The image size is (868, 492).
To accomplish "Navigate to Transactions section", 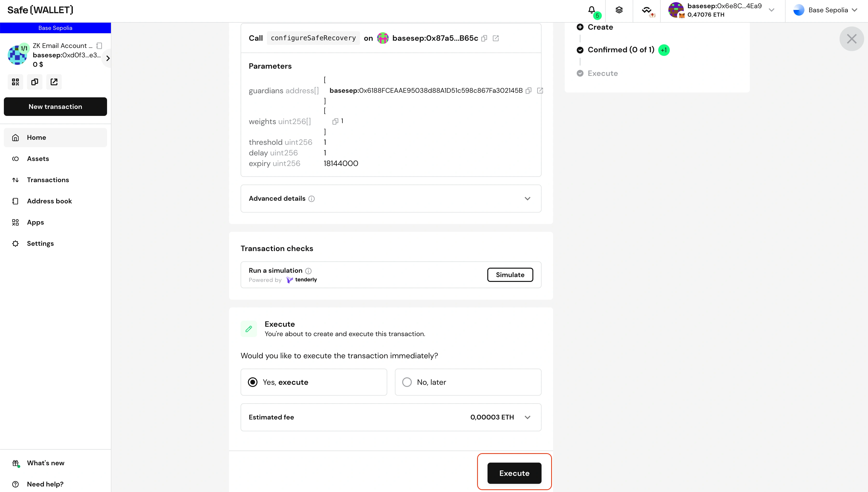I will coord(48,179).
